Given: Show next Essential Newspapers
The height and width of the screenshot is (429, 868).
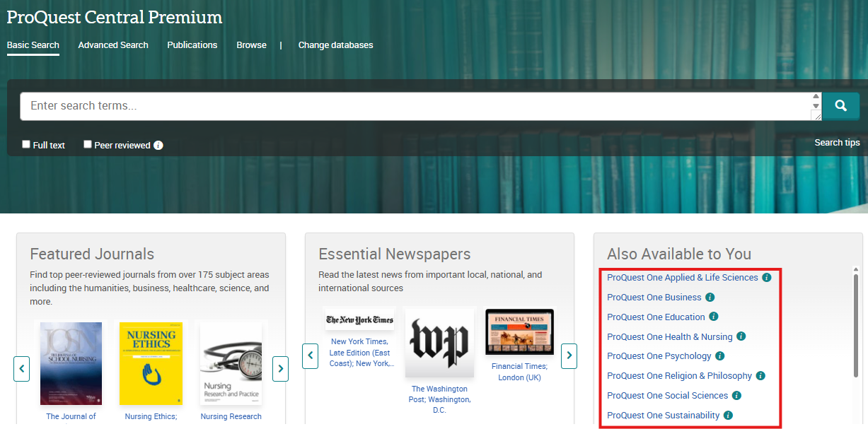Looking at the screenshot, I should pyautogui.click(x=569, y=355).
